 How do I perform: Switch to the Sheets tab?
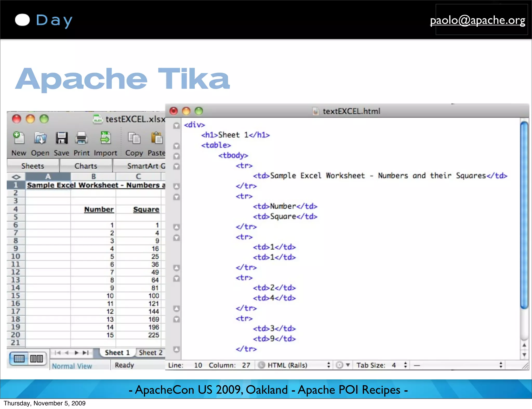pos(33,166)
